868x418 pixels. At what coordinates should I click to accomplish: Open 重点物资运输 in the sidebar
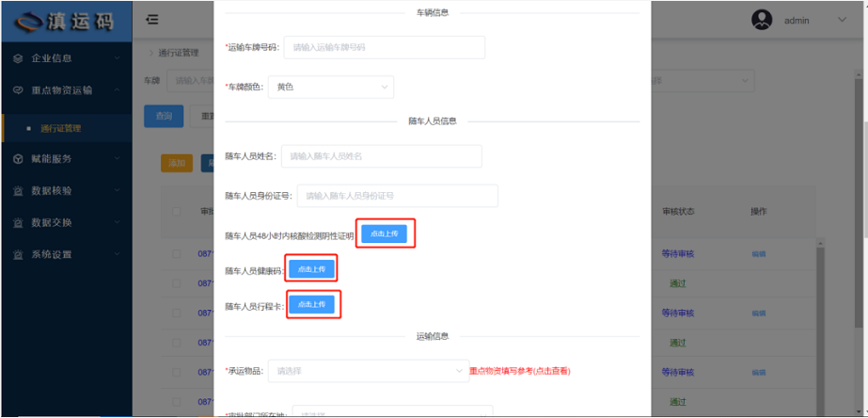61,90
